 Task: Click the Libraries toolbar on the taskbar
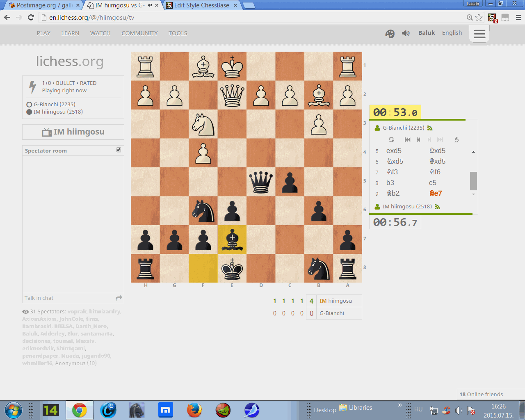pos(356,408)
